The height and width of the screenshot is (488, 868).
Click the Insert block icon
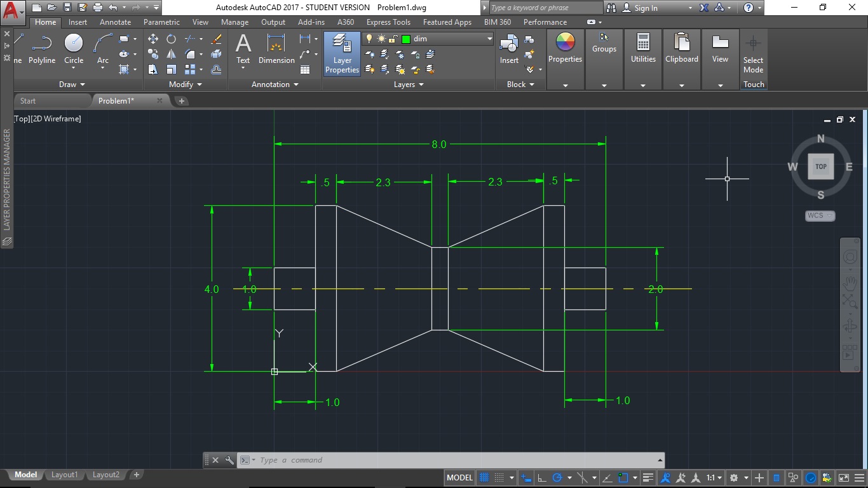(508, 44)
